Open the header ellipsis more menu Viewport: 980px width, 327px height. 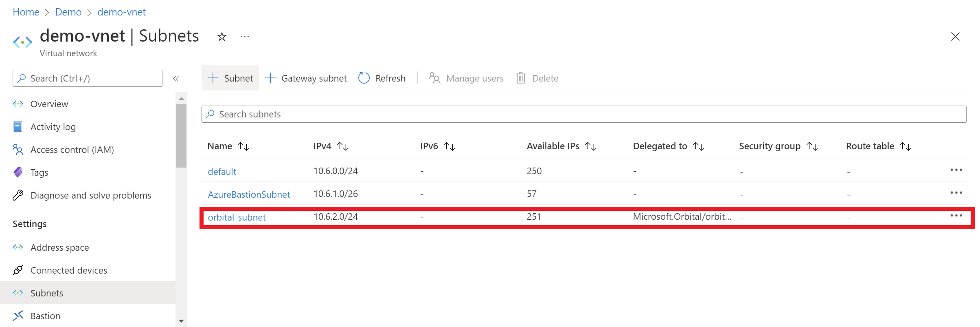[245, 36]
